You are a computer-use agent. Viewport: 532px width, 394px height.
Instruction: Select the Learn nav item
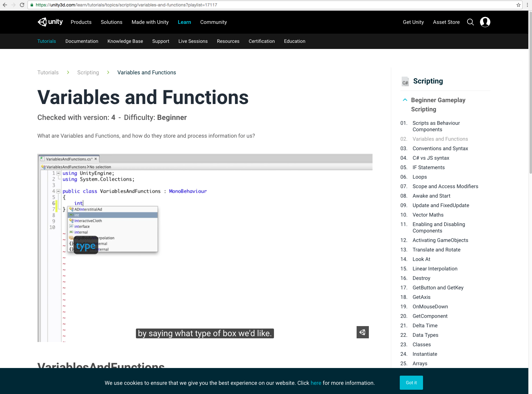184,22
